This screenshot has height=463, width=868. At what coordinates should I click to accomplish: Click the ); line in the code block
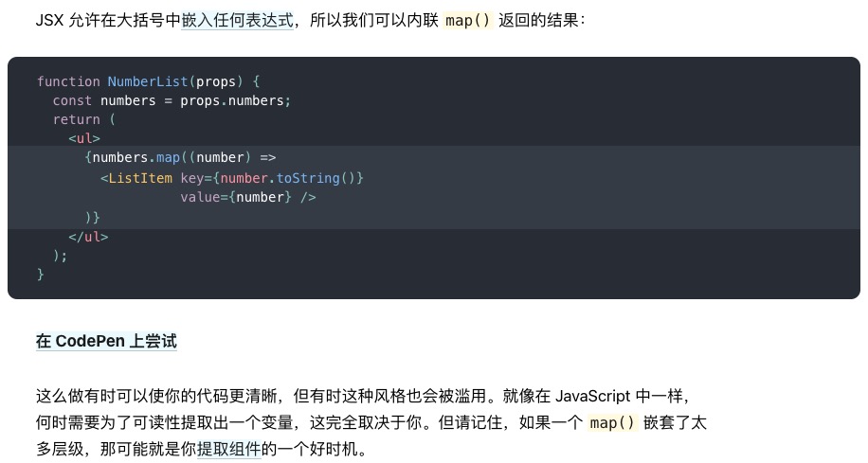[x=60, y=256]
